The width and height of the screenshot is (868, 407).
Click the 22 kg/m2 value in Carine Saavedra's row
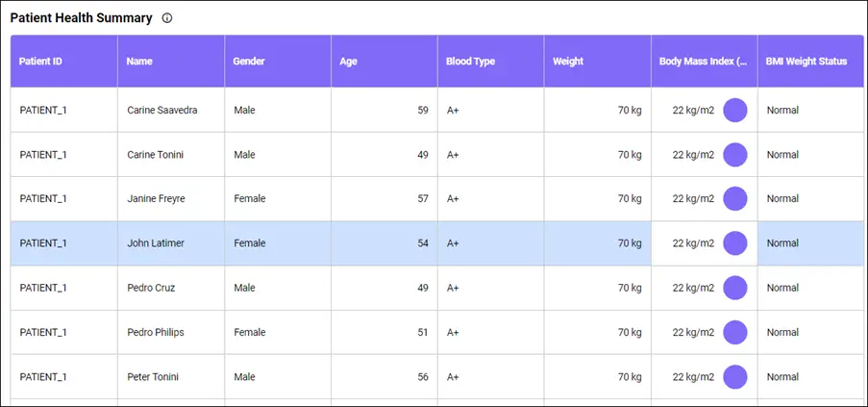point(693,111)
